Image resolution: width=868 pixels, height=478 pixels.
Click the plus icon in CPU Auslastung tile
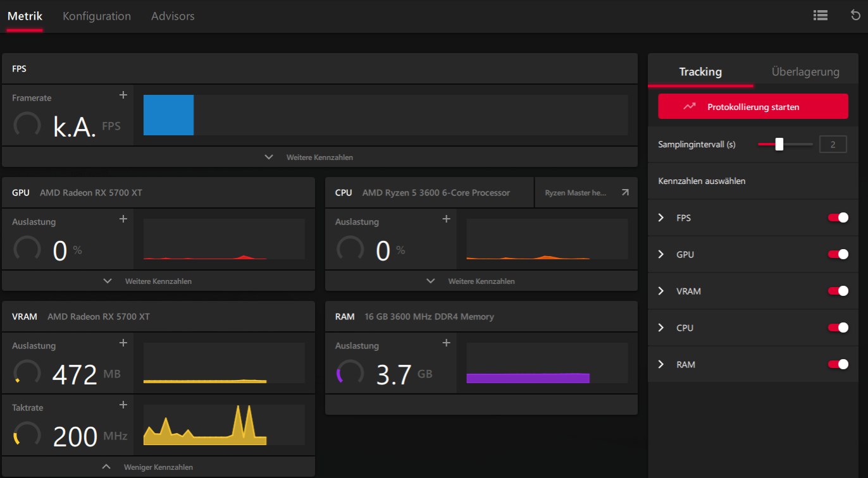point(446,219)
